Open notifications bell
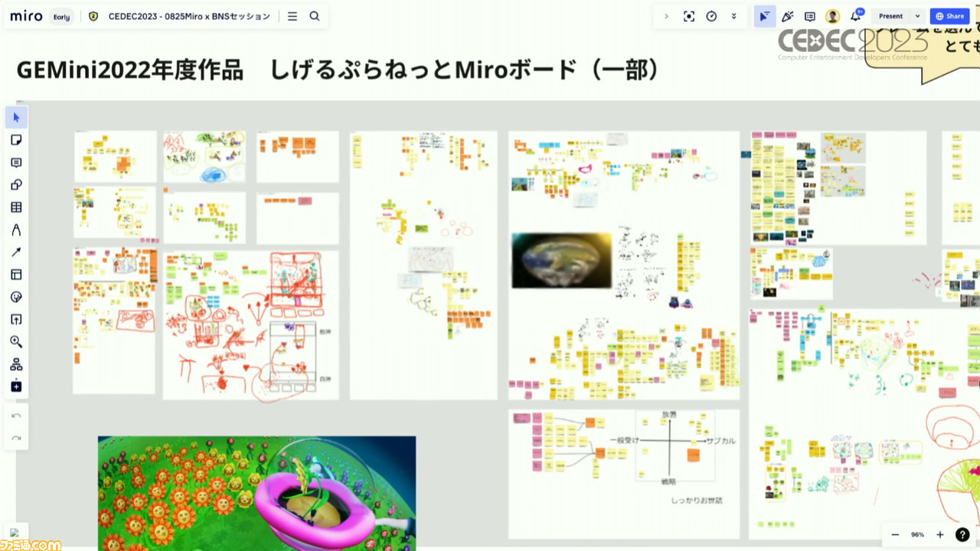 pos(855,16)
